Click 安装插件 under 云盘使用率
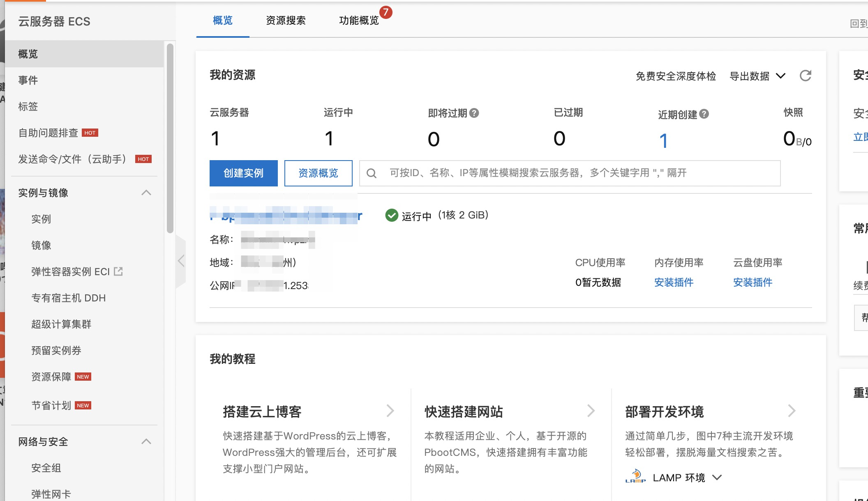This screenshot has width=868, height=501. coord(753,282)
